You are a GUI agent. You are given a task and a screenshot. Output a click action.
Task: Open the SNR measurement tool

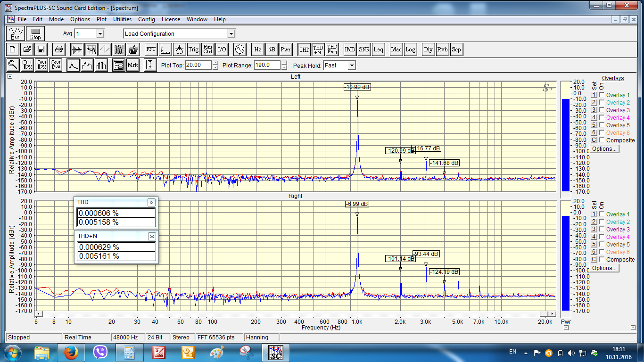(x=364, y=49)
